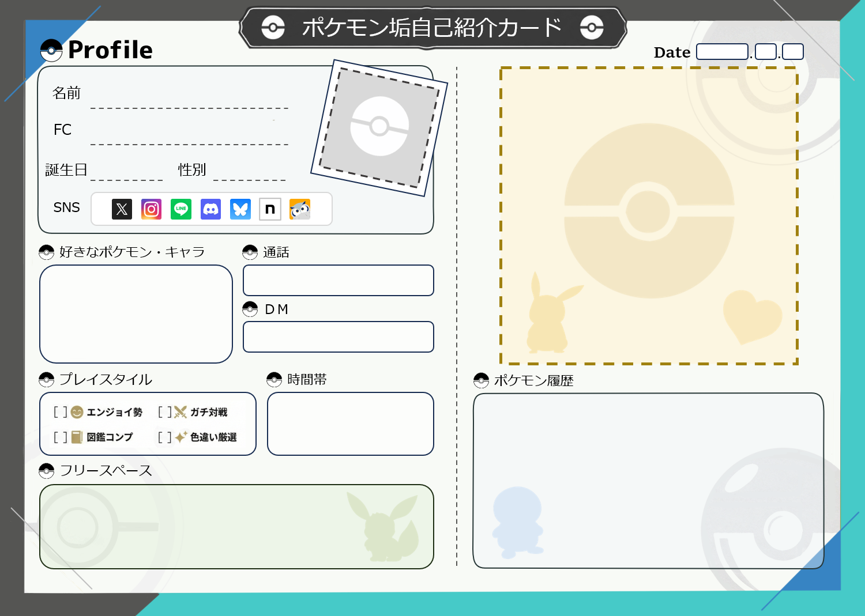Click the DM text box

point(339,337)
